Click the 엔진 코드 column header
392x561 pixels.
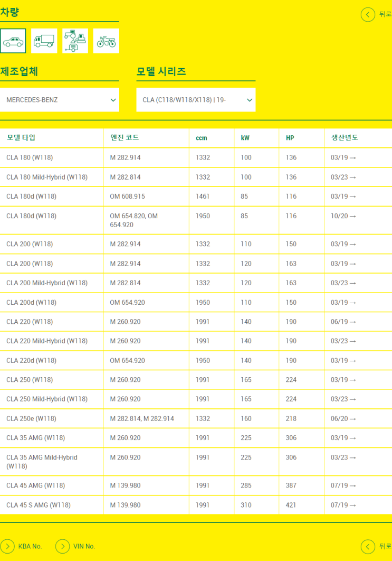(125, 138)
